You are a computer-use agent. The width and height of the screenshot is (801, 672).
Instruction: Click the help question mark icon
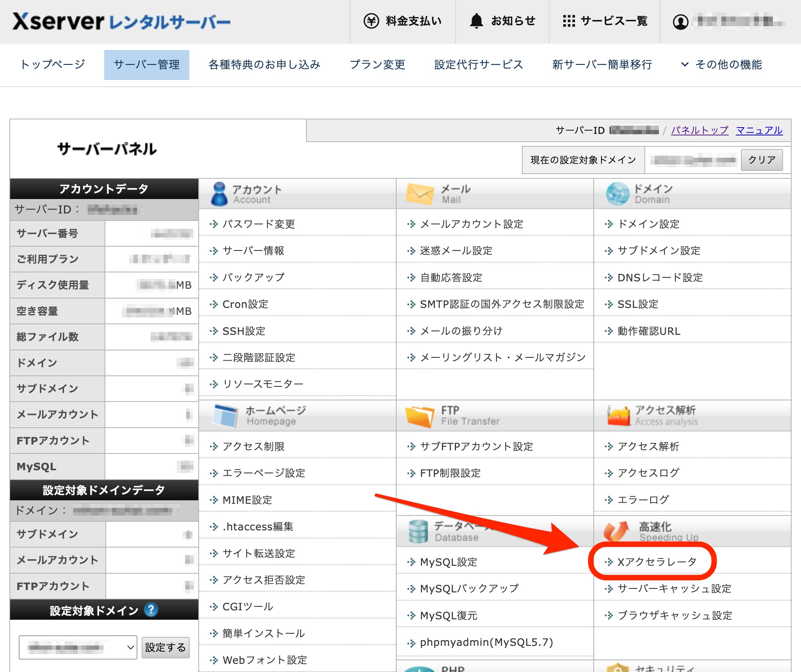click(x=151, y=610)
